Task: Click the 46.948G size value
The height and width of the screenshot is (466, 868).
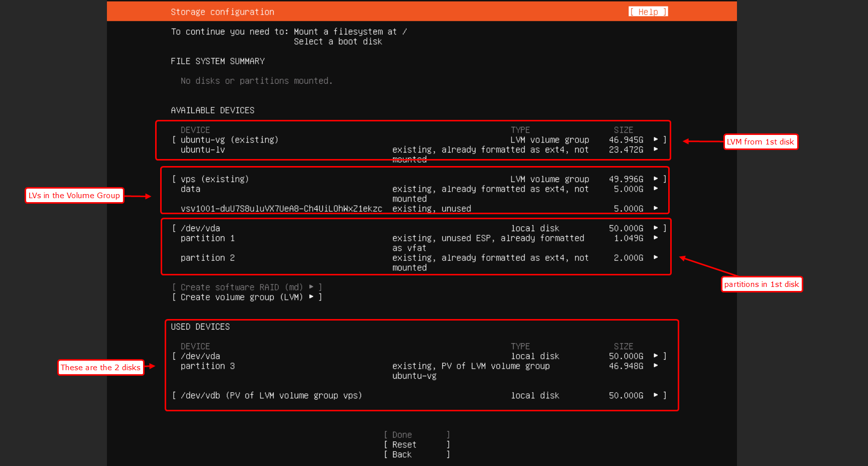Action: pyautogui.click(x=626, y=366)
